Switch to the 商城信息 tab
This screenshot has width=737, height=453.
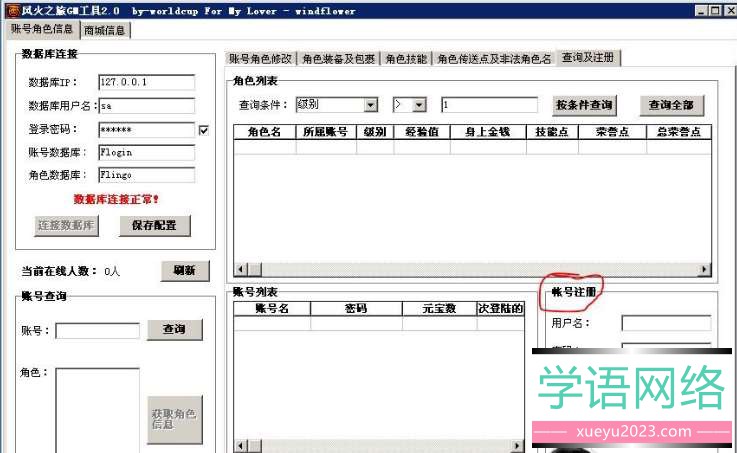tap(105, 30)
